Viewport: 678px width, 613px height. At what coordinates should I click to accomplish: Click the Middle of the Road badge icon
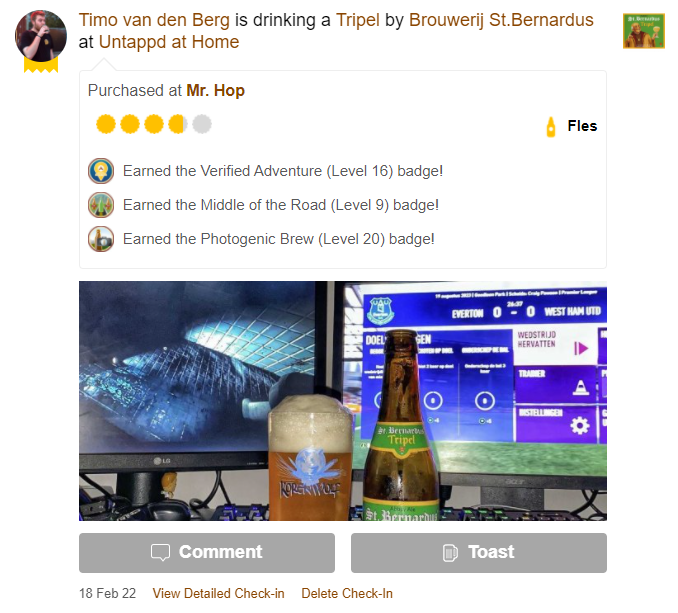[x=101, y=205]
